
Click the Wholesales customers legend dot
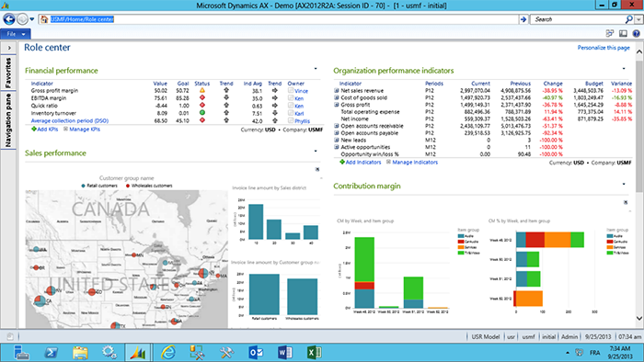click(128, 186)
